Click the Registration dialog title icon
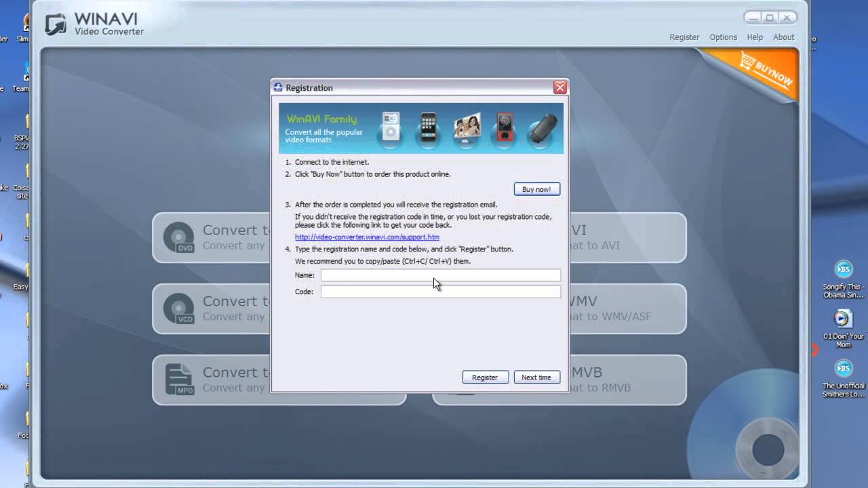 point(277,87)
